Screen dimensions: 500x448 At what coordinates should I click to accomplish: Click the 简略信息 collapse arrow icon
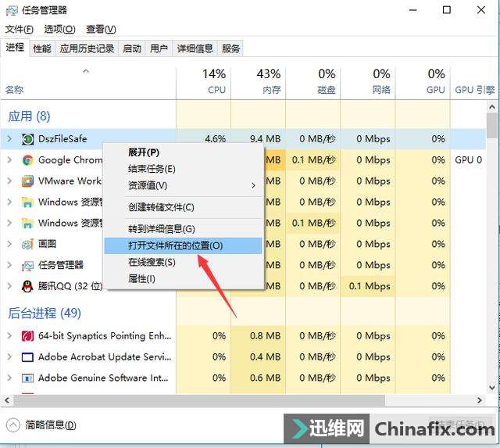pos(13,425)
